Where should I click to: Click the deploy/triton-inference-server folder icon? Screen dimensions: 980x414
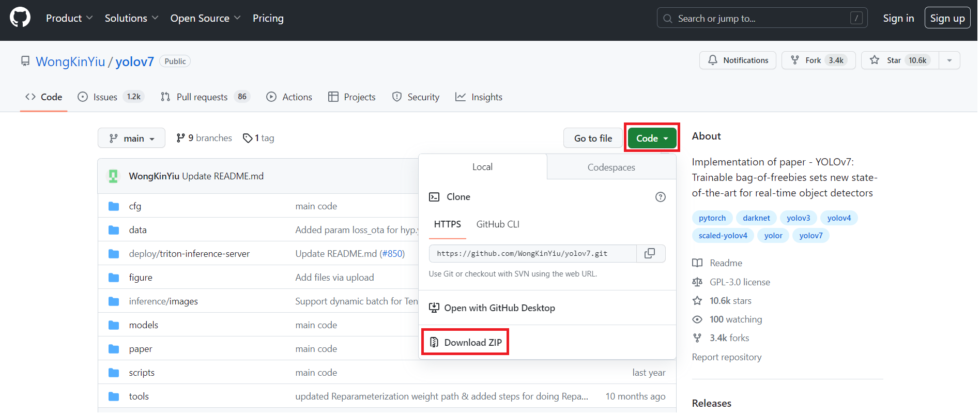click(114, 254)
